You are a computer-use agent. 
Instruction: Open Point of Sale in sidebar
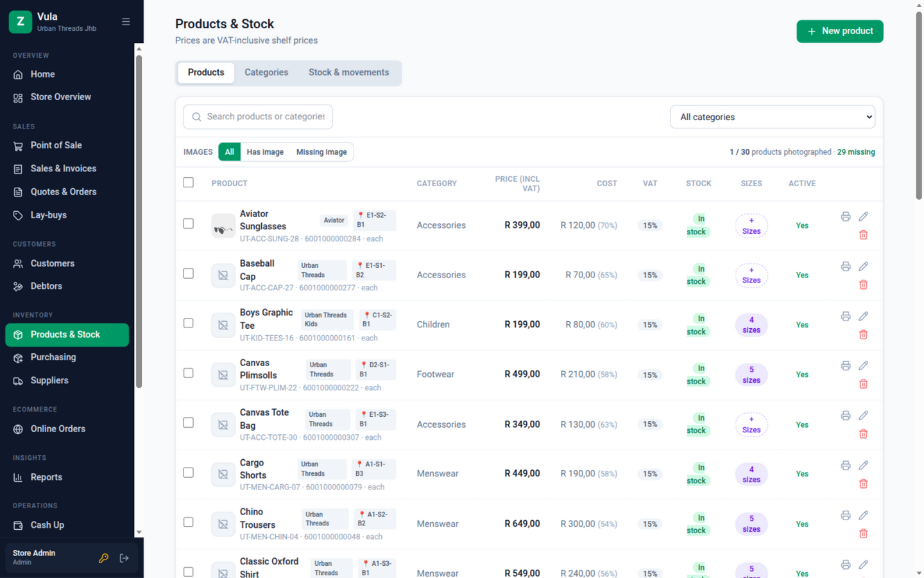click(67, 146)
